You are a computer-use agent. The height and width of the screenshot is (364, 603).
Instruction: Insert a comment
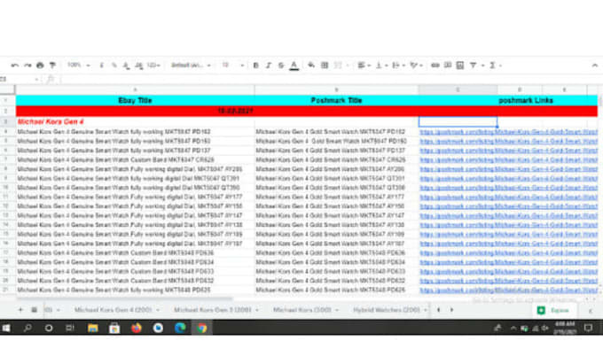click(448, 66)
